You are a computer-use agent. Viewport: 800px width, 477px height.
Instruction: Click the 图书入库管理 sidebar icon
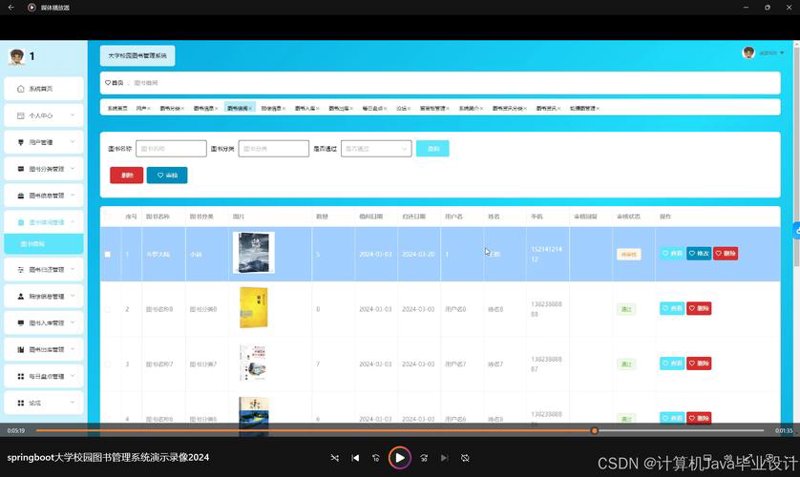tap(20, 323)
